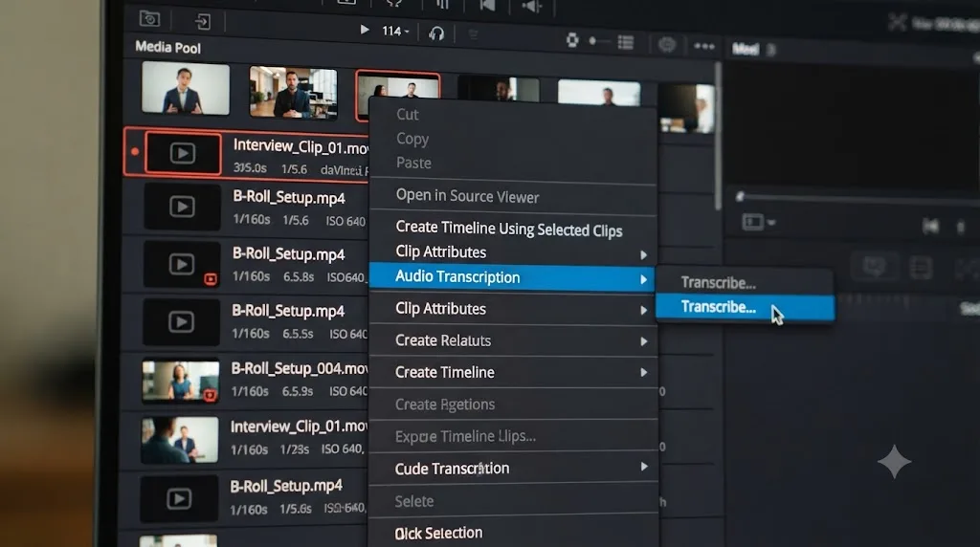Select the thumbnail of man in suit on white background
Viewport: 980px width, 547px height.
(185, 88)
